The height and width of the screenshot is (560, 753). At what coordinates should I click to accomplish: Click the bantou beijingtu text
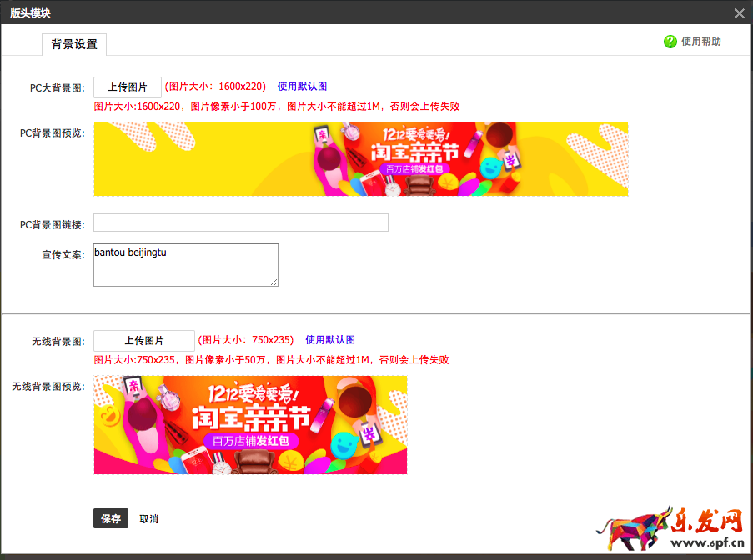click(131, 252)
